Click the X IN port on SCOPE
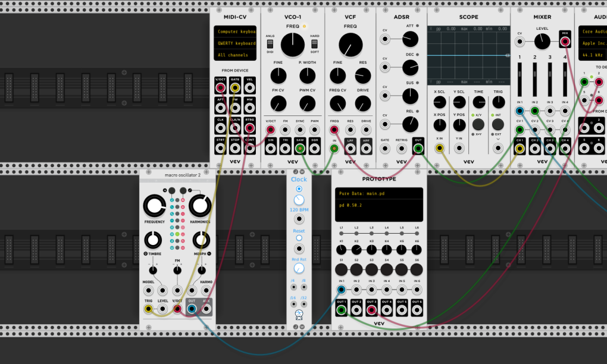Image resolution: width=607 pixels, height=364 pixels. pos(440,148)
